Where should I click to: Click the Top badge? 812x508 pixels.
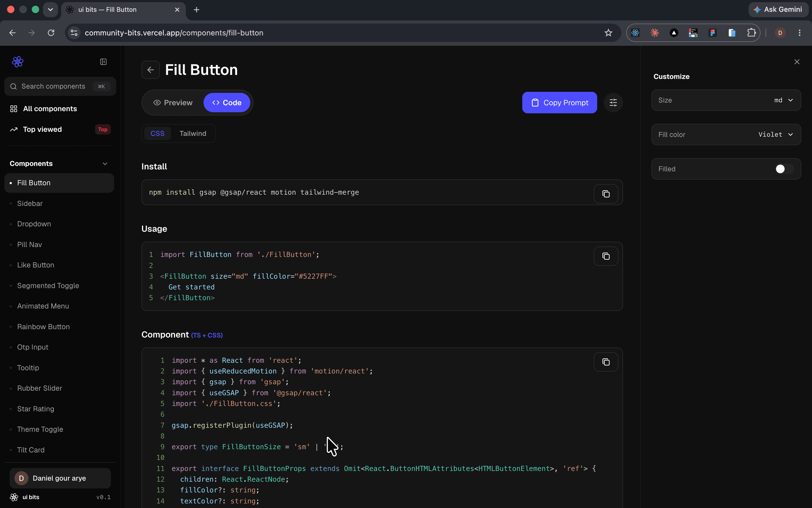coord(103,129)
